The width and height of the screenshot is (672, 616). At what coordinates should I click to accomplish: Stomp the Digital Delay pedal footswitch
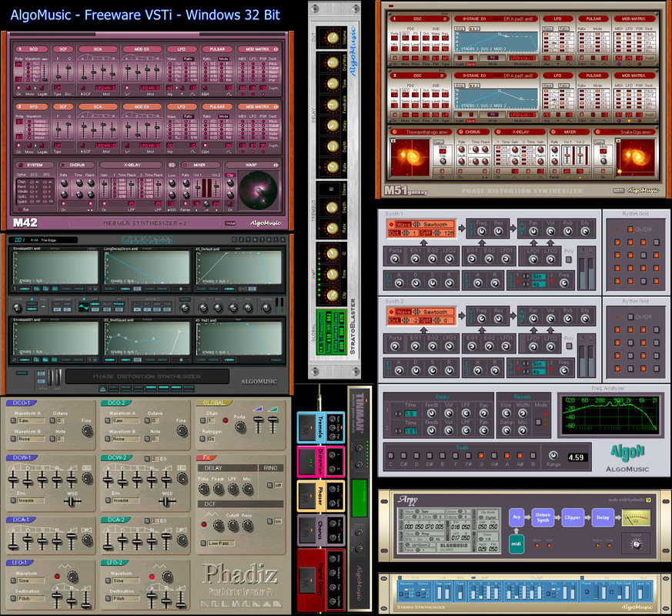click(307, 580)
